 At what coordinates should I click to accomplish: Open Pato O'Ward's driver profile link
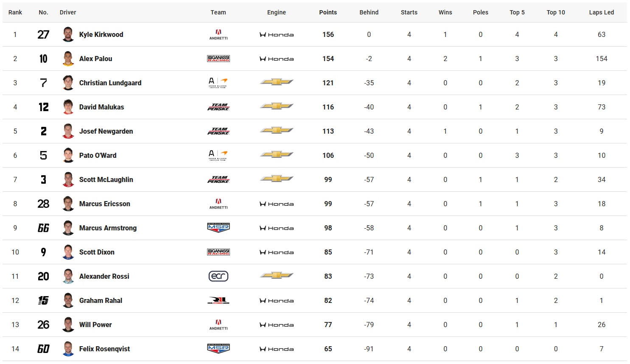(x=98, y=155)
